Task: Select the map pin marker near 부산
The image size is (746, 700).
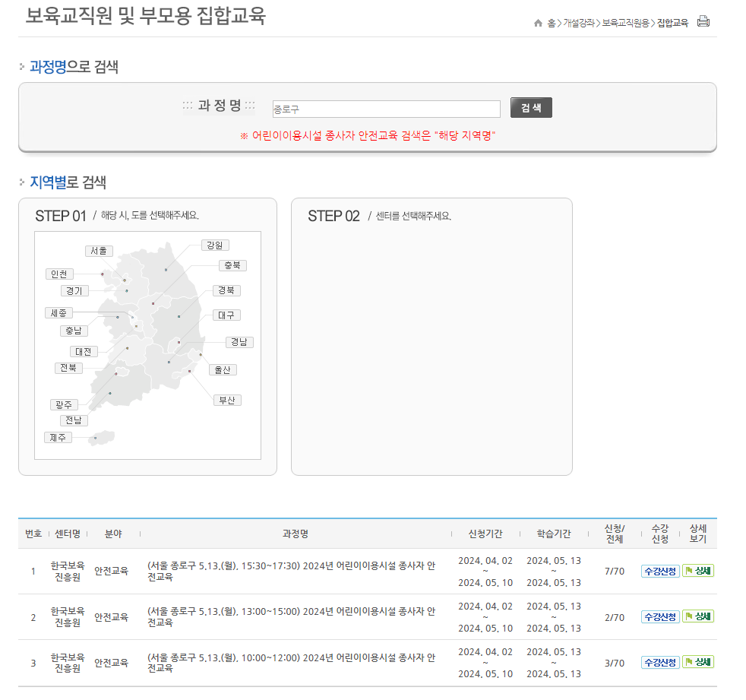Action: coord(189,371)
